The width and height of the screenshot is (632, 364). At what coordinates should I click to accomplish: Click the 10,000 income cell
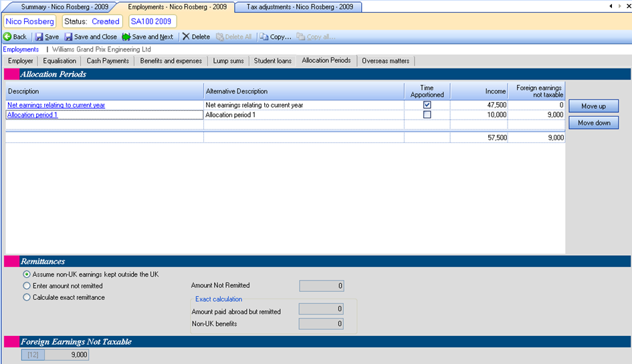coord(479,115)
